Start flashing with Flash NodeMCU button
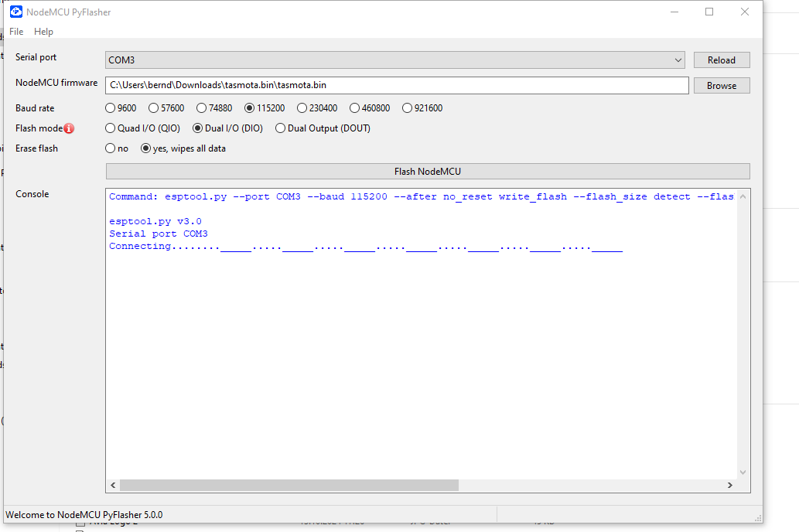 click(428, 172)
